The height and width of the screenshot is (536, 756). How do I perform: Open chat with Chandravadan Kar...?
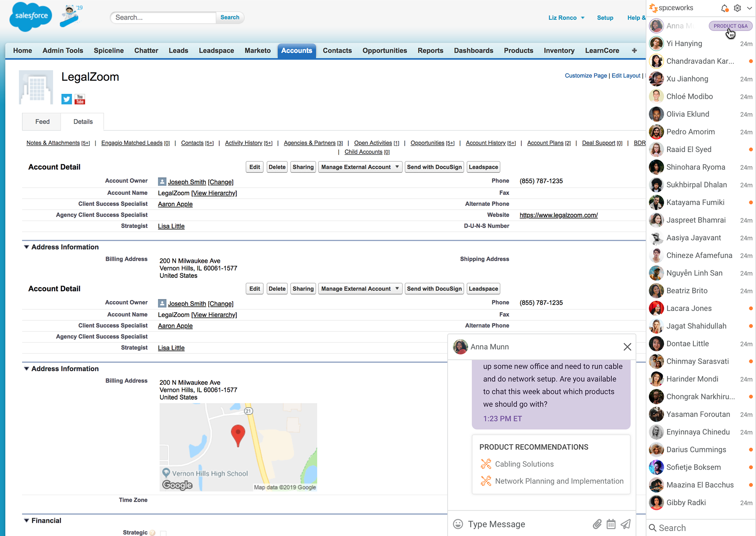tap(701, 61)
